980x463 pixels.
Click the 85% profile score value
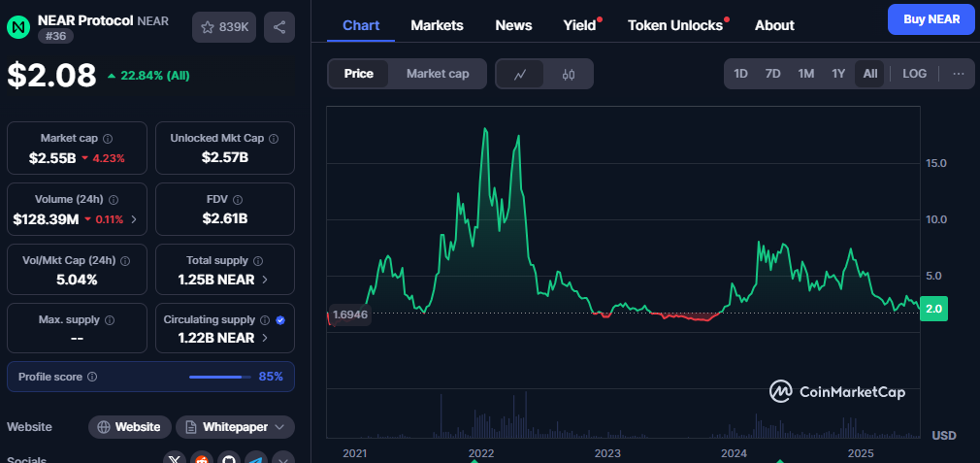point(271,377)
